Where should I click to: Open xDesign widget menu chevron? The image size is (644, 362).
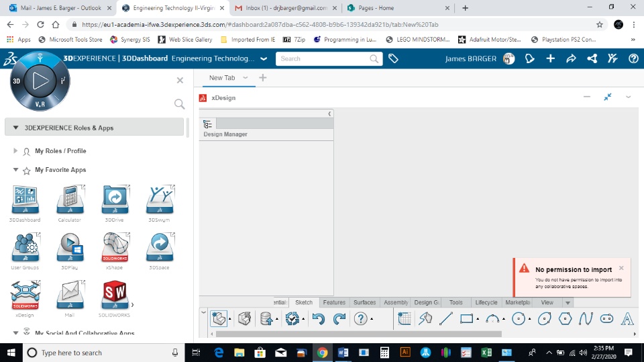click(x=628, y=97)
